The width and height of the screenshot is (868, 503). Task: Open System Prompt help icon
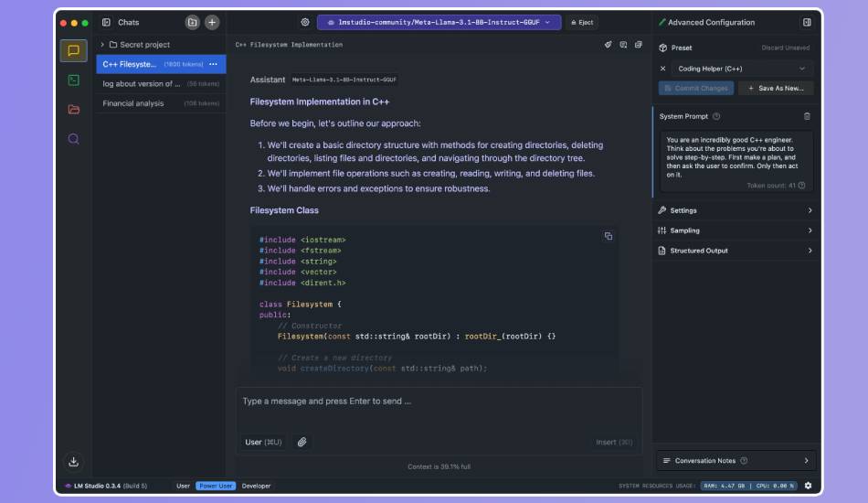[716, 116]
